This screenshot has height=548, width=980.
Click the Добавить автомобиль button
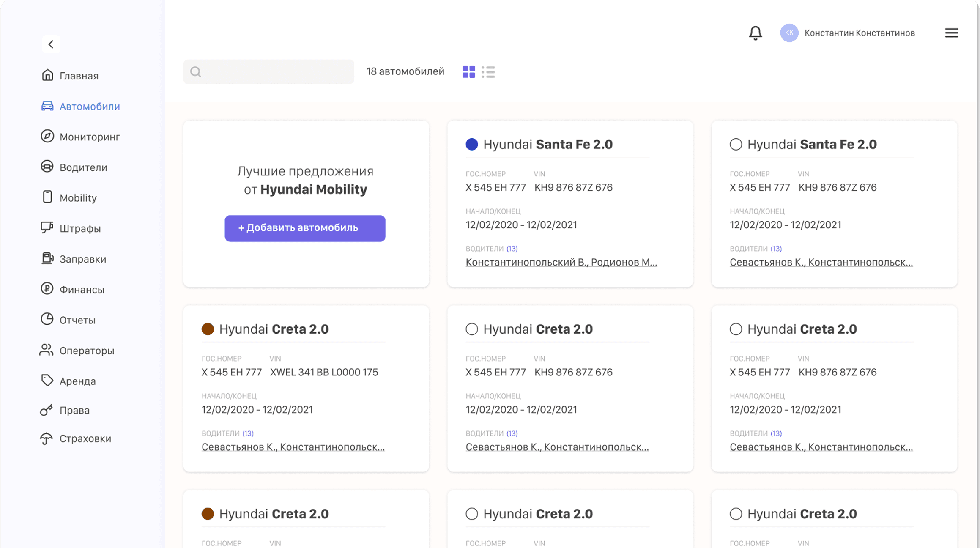(305, 228)
